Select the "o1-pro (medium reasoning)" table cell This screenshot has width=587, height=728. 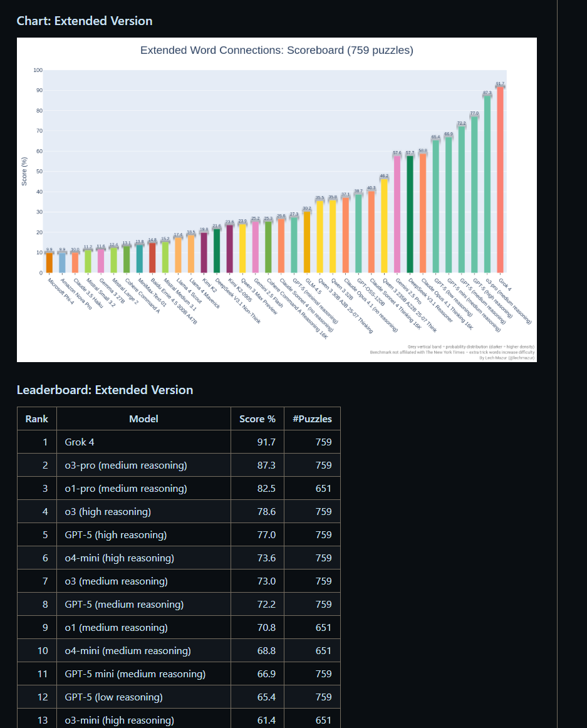point(143,489)
